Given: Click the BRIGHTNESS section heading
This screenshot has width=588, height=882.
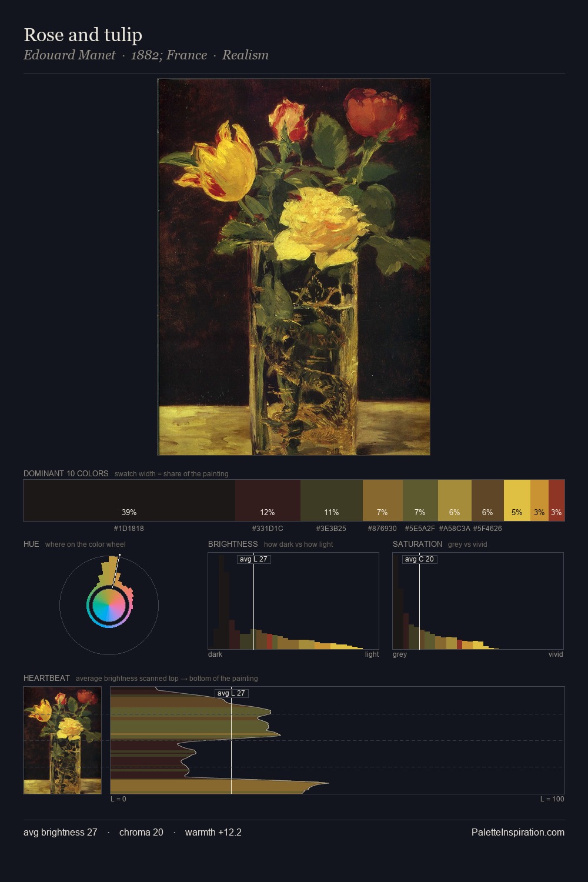Looking at the screenshot, I should tap(233, 544).
